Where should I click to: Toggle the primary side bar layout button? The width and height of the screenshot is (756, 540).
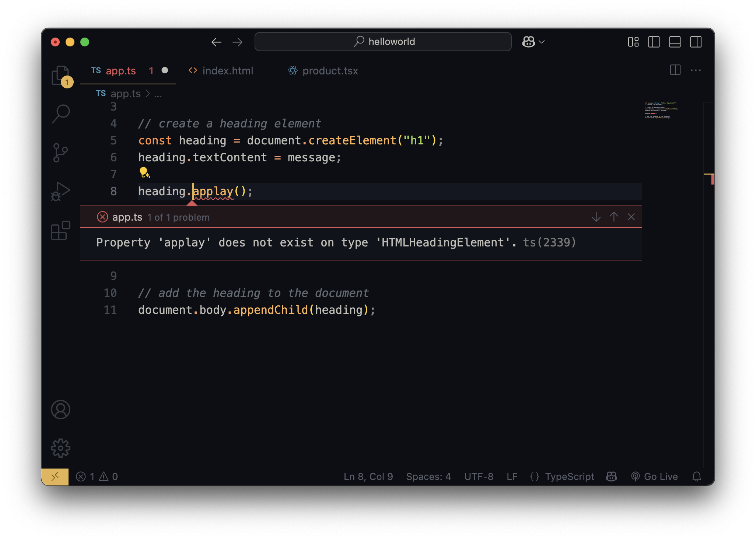(654, 42)
